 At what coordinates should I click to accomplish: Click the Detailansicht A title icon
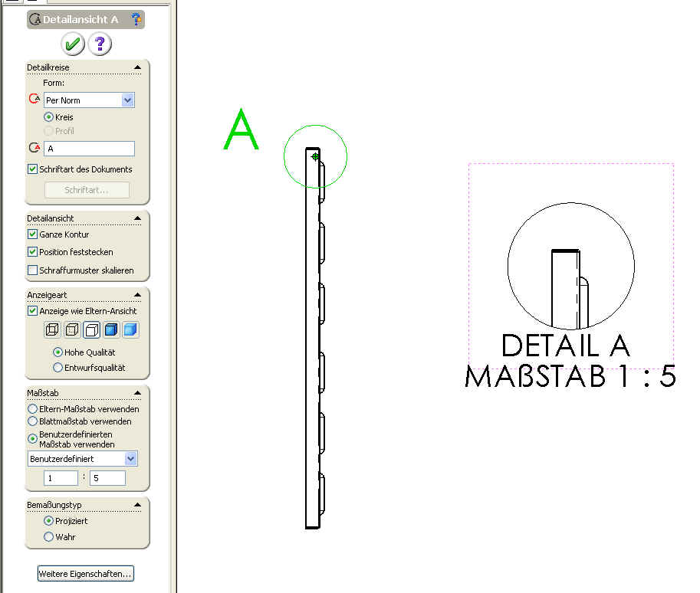[35, 20]
